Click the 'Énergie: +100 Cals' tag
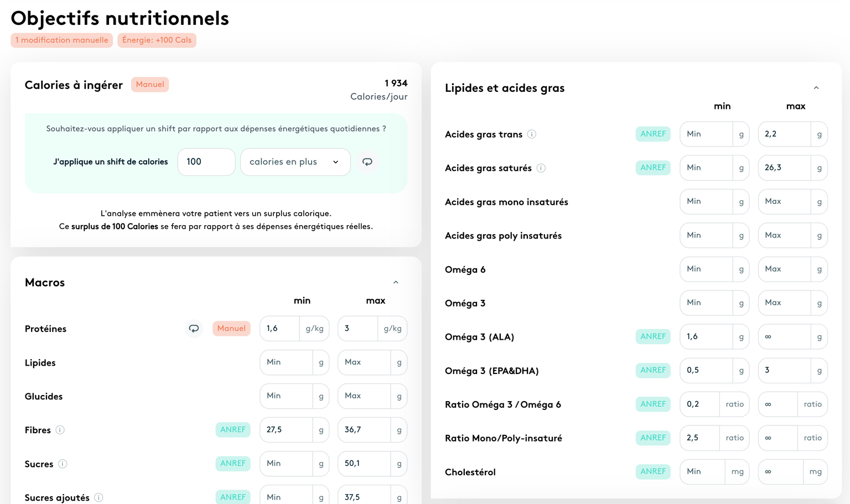Image resolution: width=850 pixels, height=504 pixels. coord(157,40)
